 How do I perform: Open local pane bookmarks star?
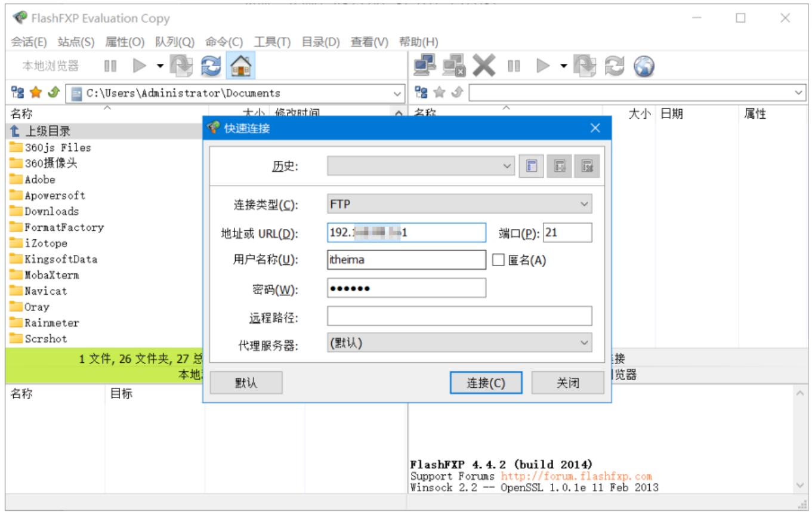coord(36,92)
